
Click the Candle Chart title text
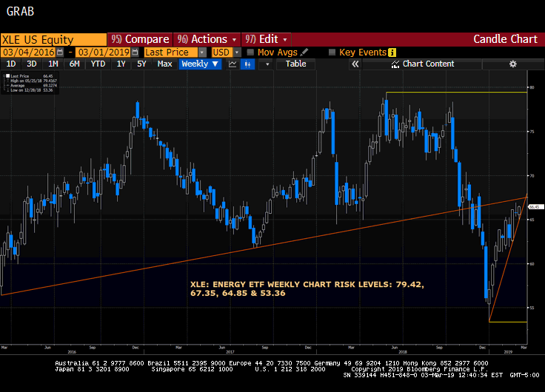(505, 39)
